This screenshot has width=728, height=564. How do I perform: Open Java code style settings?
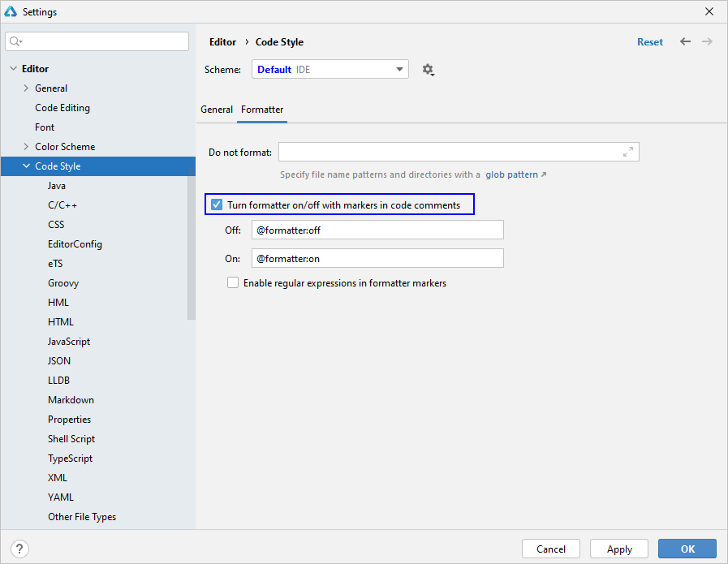tap(57, 186)
